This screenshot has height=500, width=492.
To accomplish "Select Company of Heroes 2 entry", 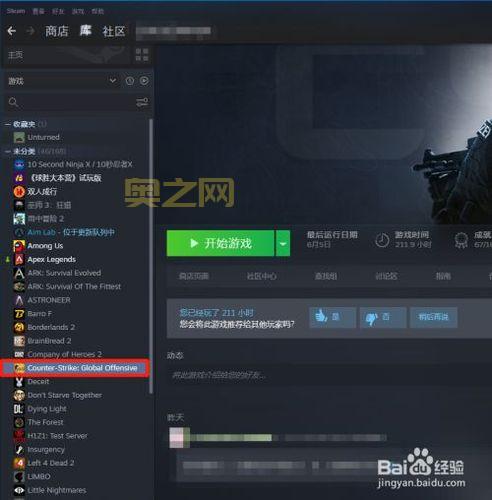I will (x=64, y=354).
